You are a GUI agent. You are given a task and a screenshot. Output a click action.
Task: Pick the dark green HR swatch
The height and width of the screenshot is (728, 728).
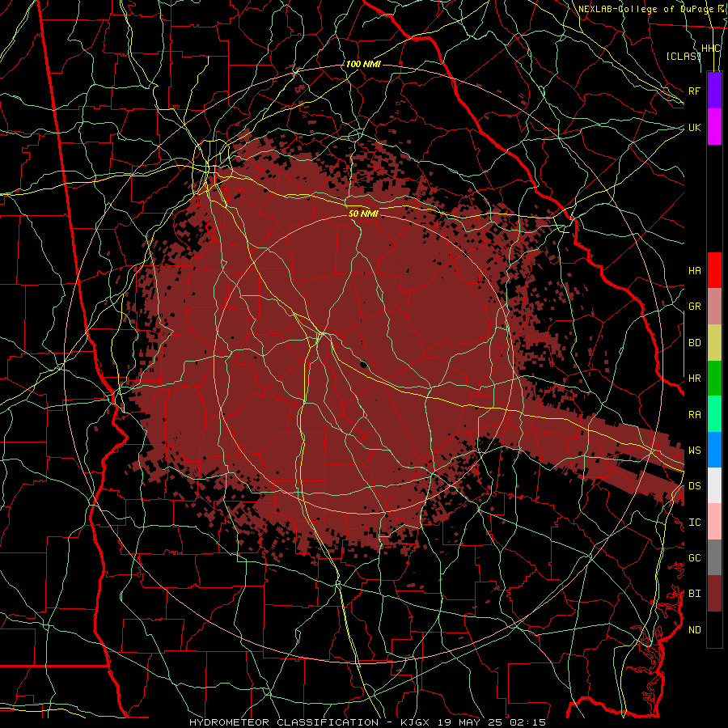(714, 378)
